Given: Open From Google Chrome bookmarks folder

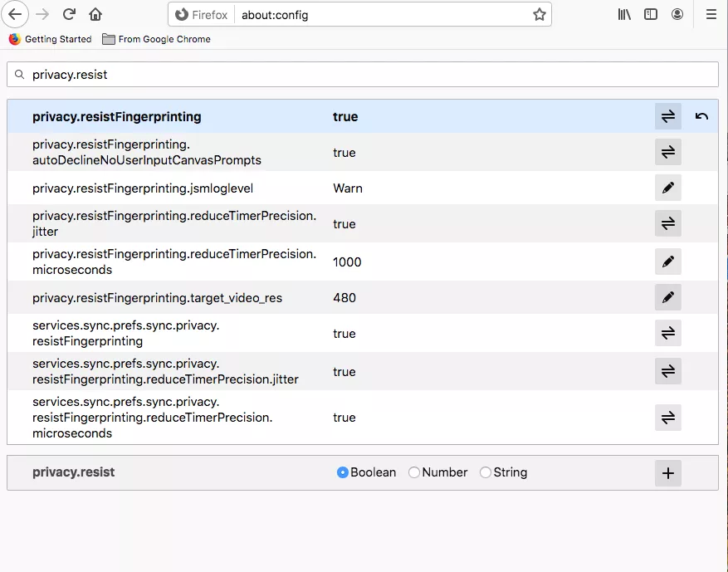Looking at the screenshot, I should tap(156, 39).
